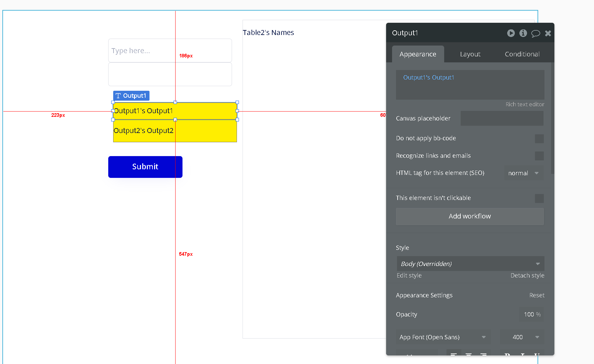This screenshot has width=594, height=364.
Task: Click the Detach style link
Action: [527, 276]
